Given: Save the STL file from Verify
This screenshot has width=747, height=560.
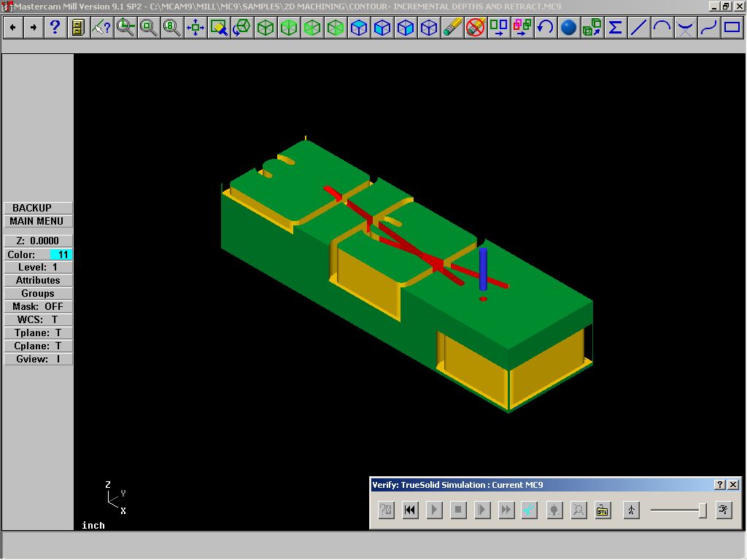Looking at the screenshot, I should (x=603, y=510).
